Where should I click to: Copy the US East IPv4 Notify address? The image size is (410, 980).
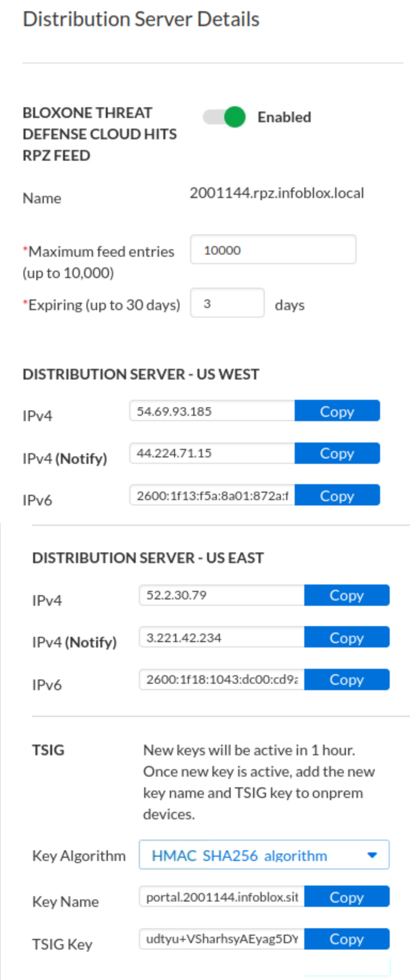(x=346, y=637)
